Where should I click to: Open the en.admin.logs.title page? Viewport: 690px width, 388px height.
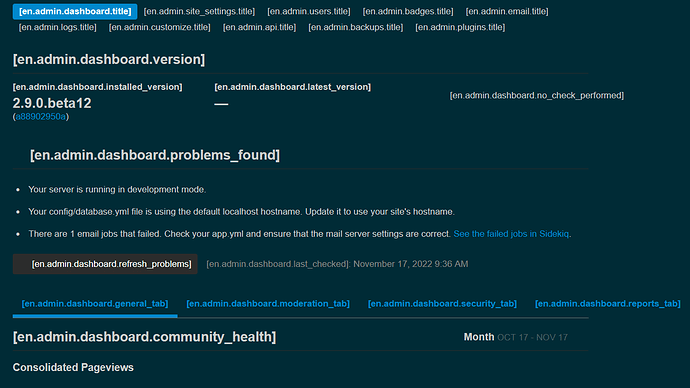click(x=58, y=27)
